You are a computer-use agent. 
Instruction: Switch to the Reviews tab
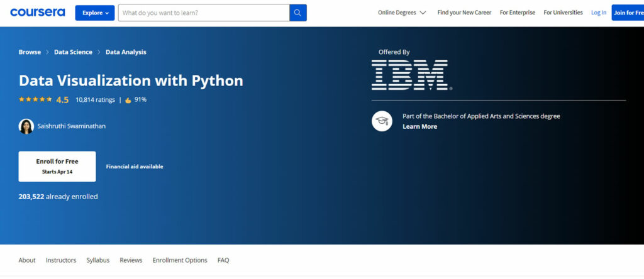[x=131, y=260]
